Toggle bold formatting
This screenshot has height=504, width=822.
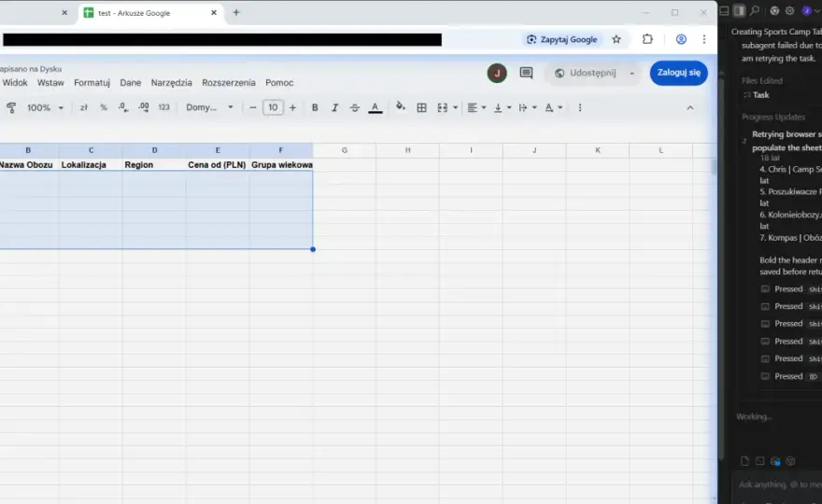tap(315, 107)
